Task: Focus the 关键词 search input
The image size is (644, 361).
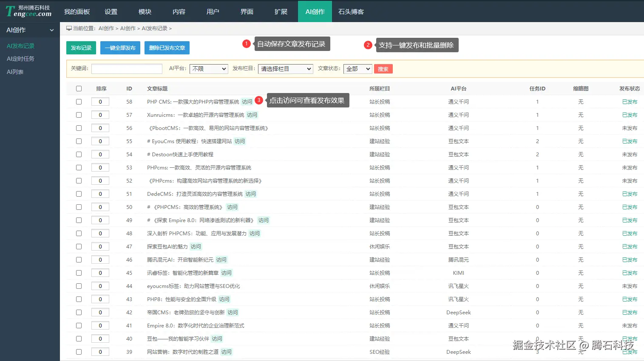Action: (127, 69)
